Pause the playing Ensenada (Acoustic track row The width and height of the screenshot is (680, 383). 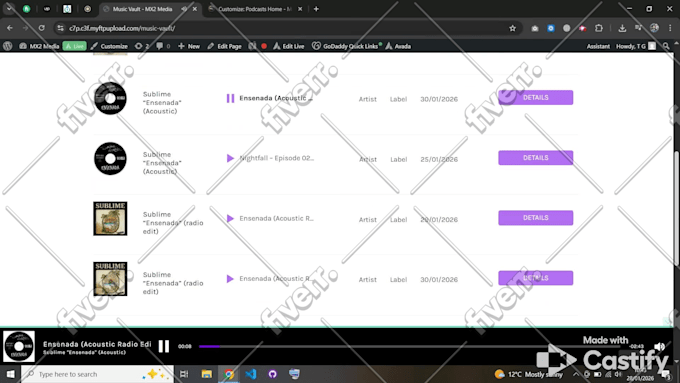[230, 98]
